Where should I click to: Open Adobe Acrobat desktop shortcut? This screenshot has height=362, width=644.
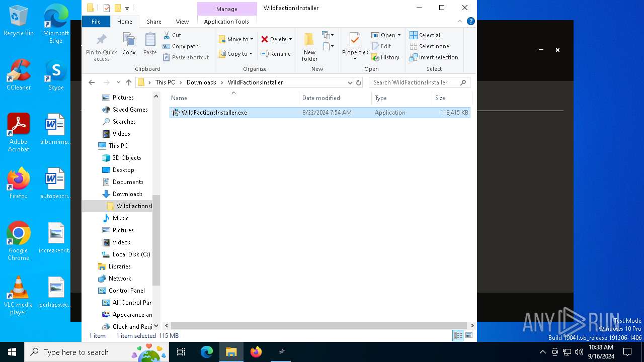19,133
